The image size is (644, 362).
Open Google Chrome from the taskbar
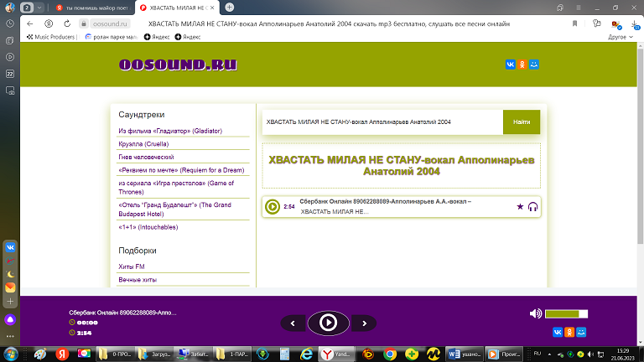pos(390,354)
